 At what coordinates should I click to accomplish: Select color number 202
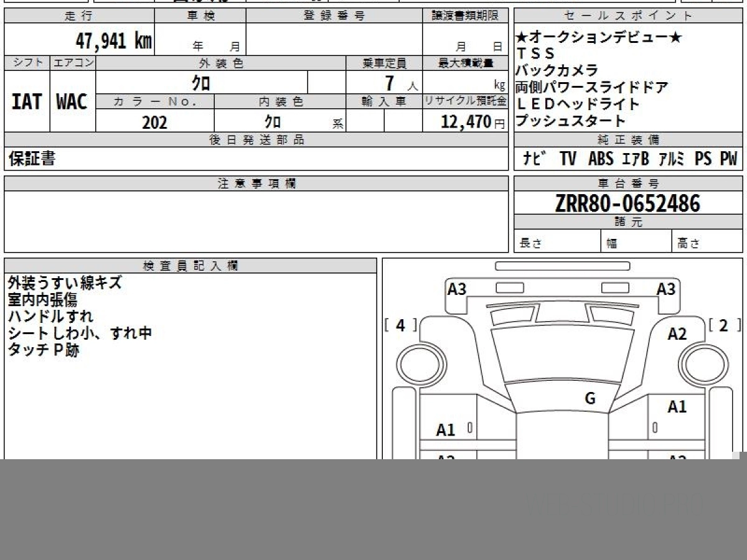(154, 123)
